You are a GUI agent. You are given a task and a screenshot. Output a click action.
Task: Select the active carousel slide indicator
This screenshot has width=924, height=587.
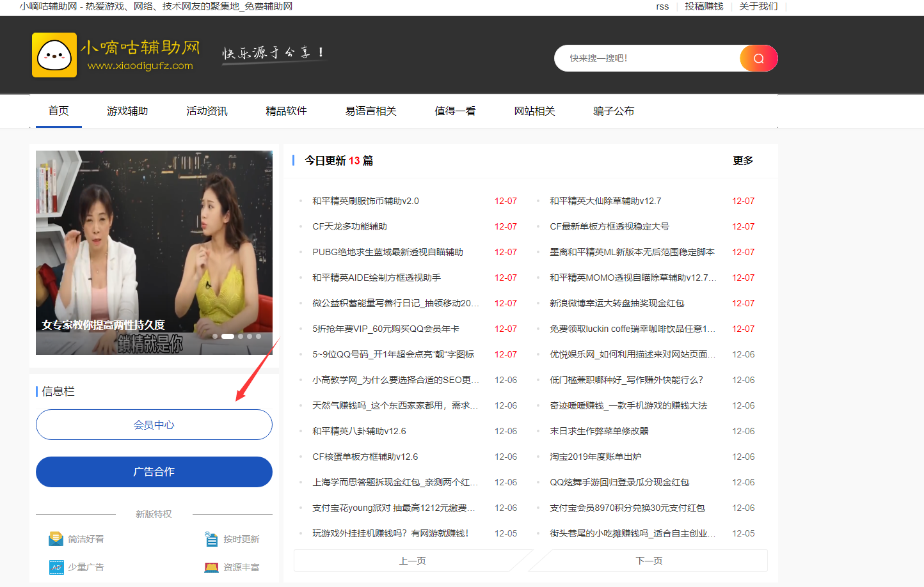pos(227,336)
